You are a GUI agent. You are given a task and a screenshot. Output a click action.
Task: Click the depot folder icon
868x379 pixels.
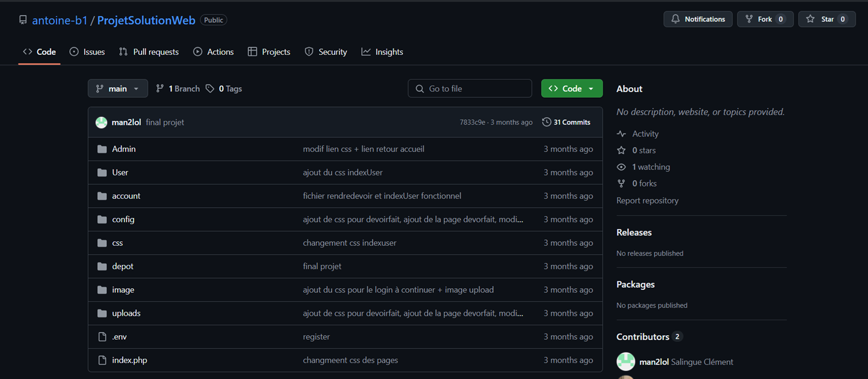102,266
